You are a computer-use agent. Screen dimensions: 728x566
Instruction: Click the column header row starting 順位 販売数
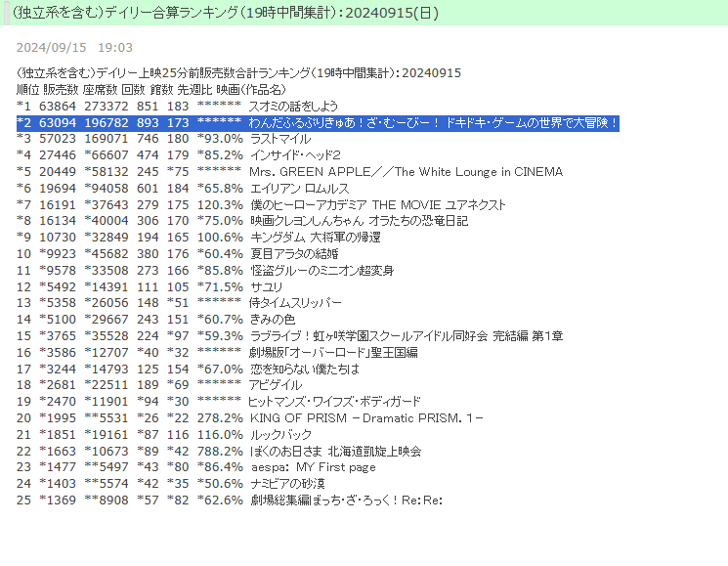(x=151, y=90)
